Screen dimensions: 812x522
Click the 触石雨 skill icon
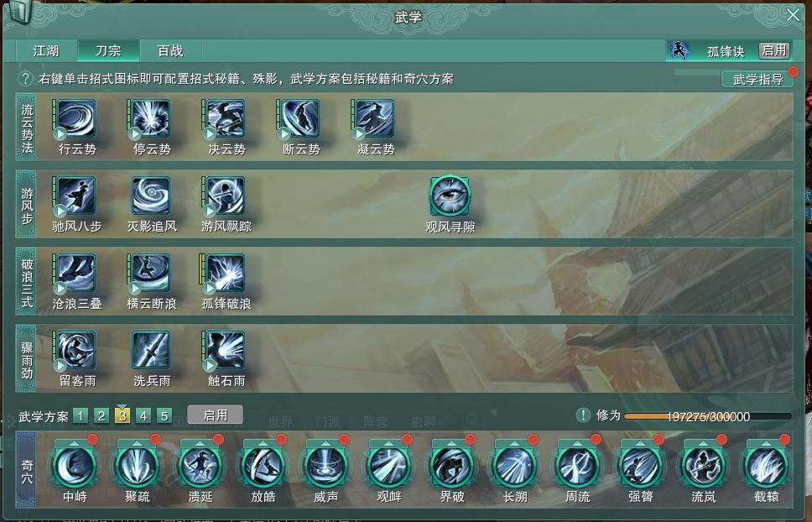[226, 350]
